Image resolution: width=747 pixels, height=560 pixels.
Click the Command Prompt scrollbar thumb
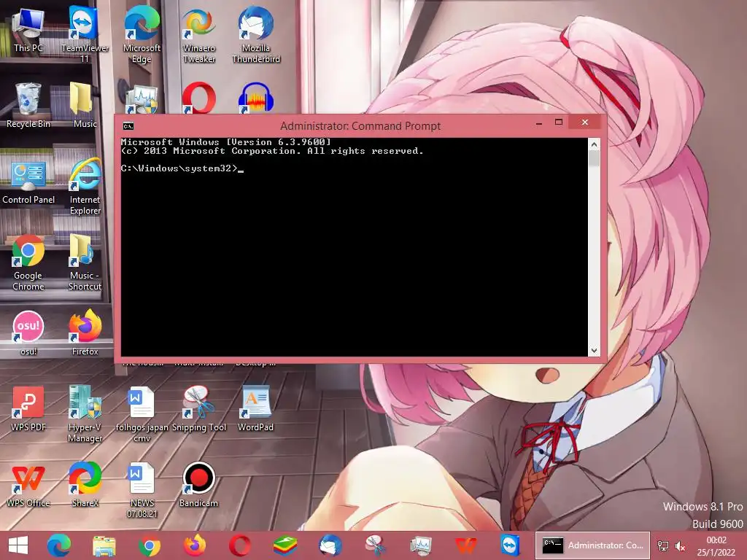(x=594, y=158)
